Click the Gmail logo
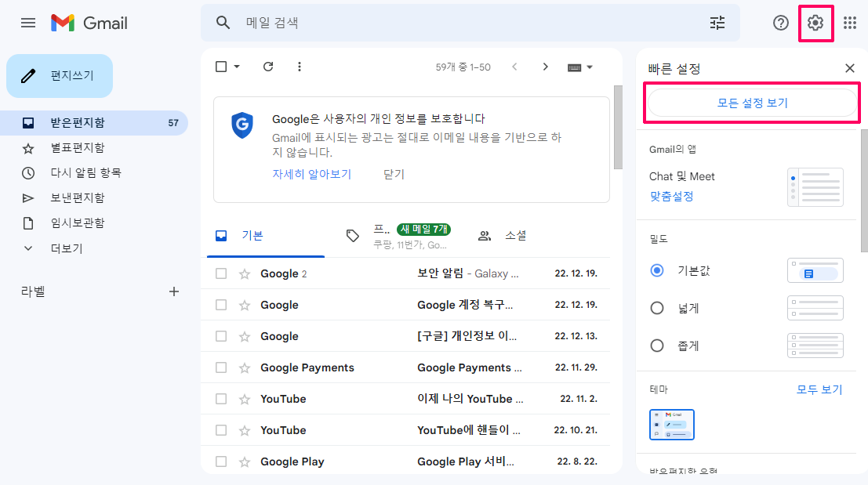The height and width of the screenshot is (485, 868). (89, 23)
